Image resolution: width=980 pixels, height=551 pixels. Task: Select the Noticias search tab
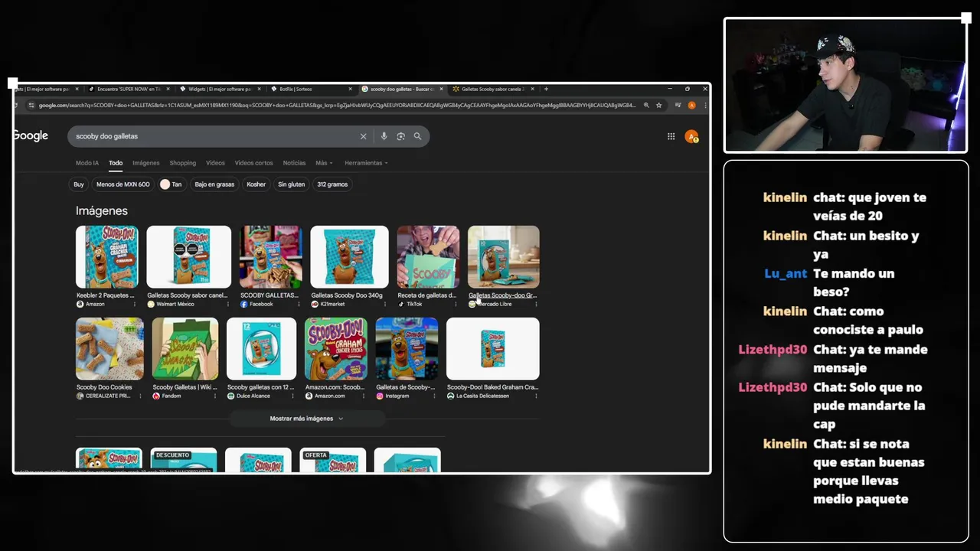tap(294, 163)
